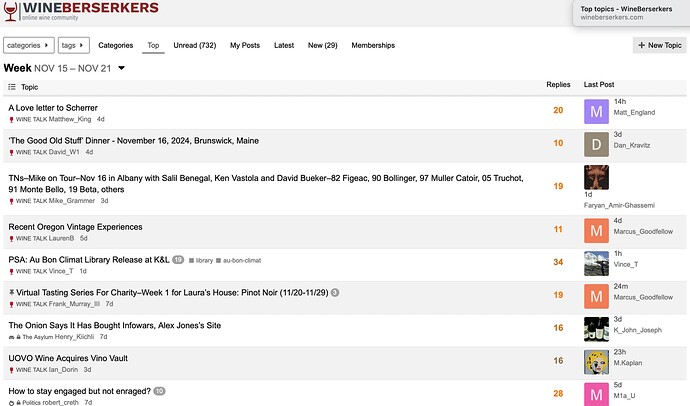Switch to the Unread (732) tab
This screenshot has width=690, height=406.
tap(195, 45)
